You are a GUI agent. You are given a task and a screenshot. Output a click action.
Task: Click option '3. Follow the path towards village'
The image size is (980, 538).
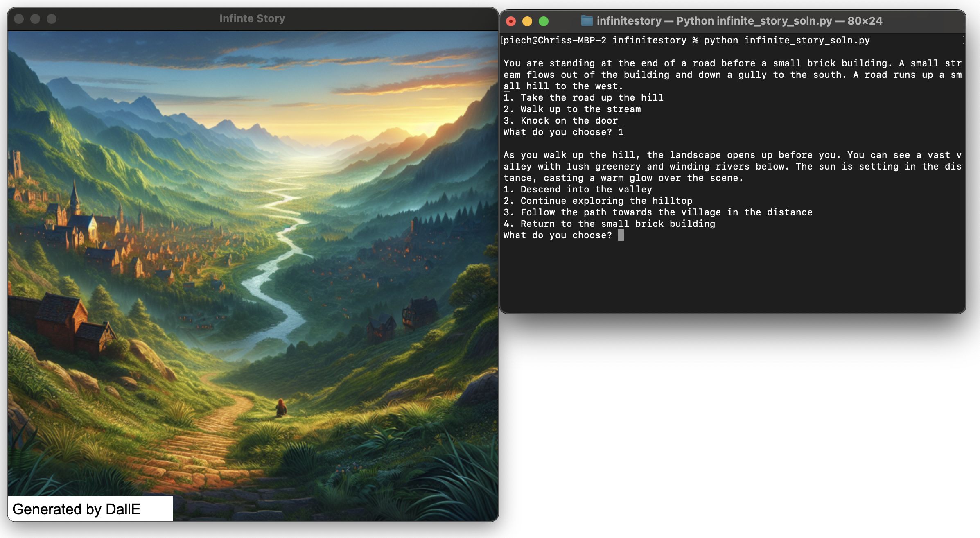pos(657,212)
